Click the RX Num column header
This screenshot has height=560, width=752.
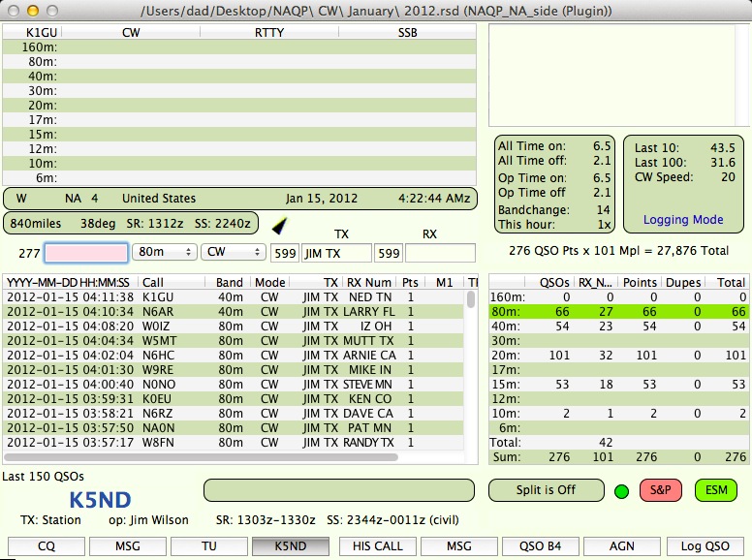pyautogui.click(x=368, y=282)
